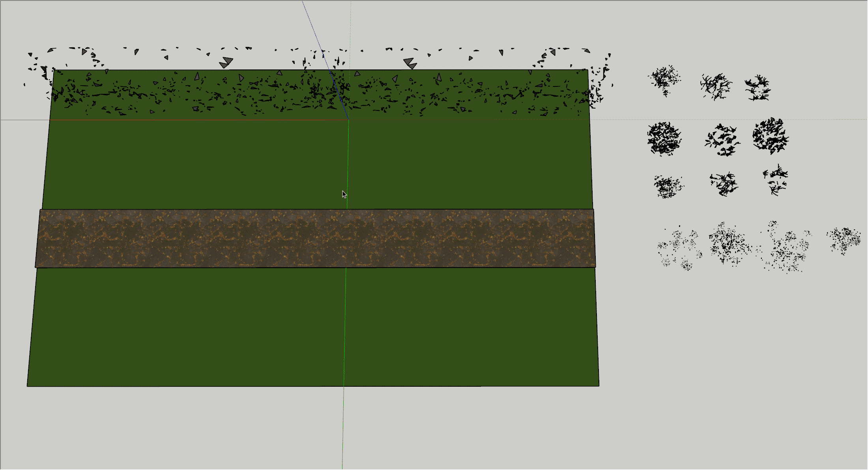Select second dotted scatter in bottom sample row
868x470 pixels.
(x=730, y=243)
